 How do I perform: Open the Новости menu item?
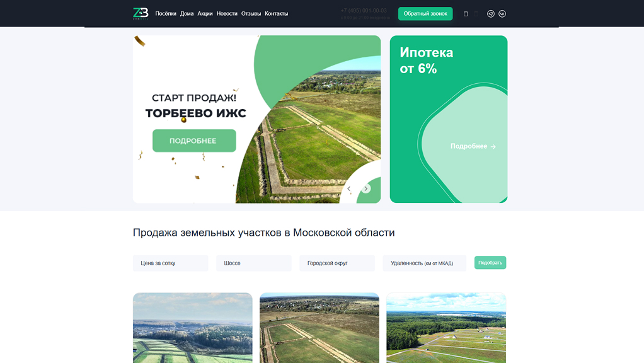pos(227,14)
